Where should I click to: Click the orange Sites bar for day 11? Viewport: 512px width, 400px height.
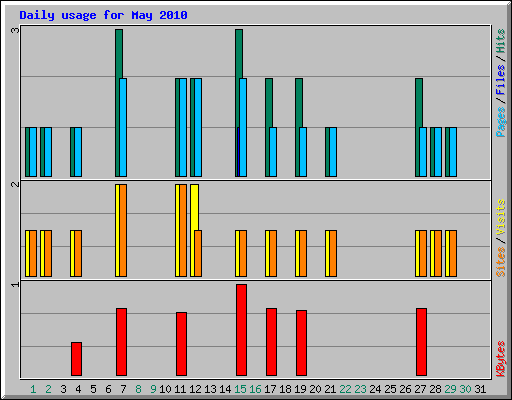pos(183,230)
